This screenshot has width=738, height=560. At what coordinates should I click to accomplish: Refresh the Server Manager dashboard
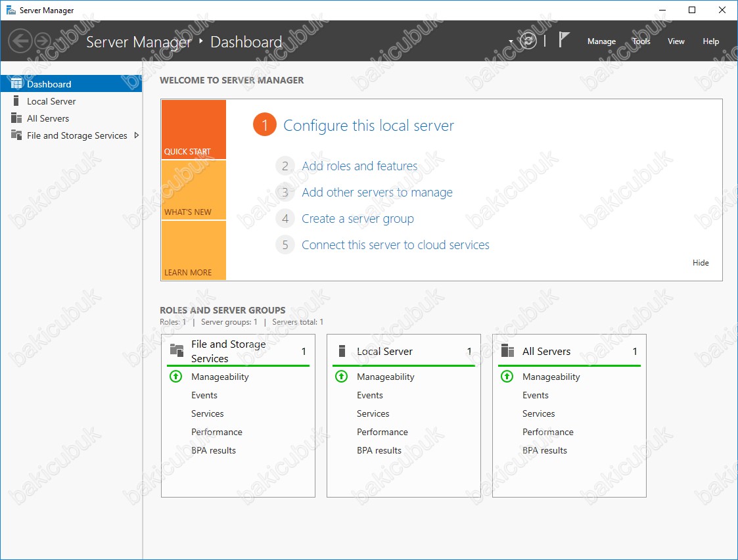[x=528, y=41]
